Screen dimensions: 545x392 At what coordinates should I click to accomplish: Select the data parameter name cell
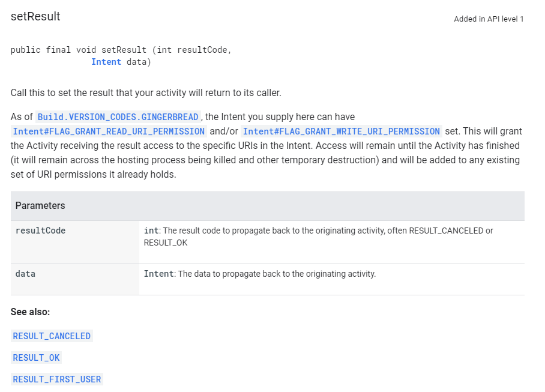[25, 274]
